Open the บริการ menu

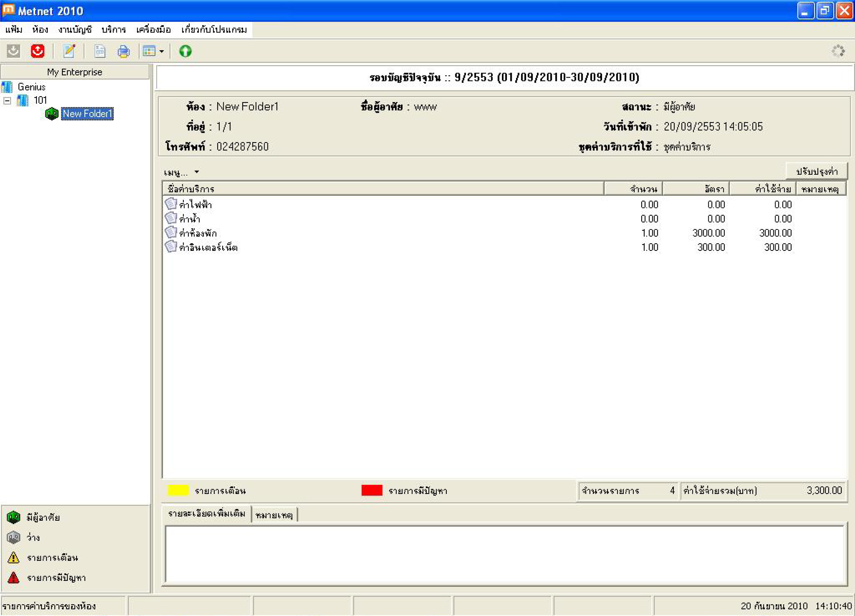114,30
